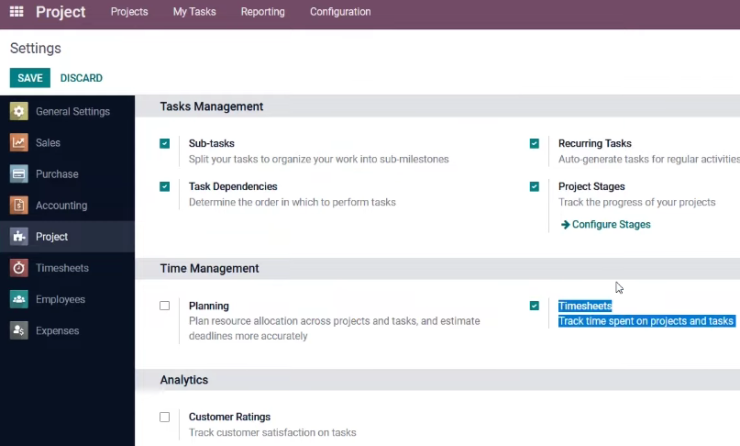
Task: Click the Project Stages label
Action: tap(591, 186)
